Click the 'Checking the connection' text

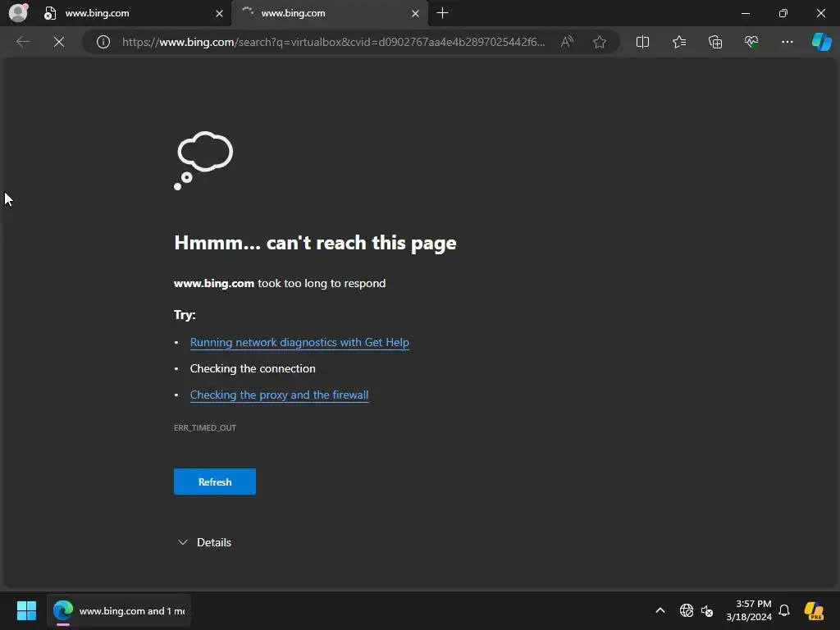(x=253, y=368)
